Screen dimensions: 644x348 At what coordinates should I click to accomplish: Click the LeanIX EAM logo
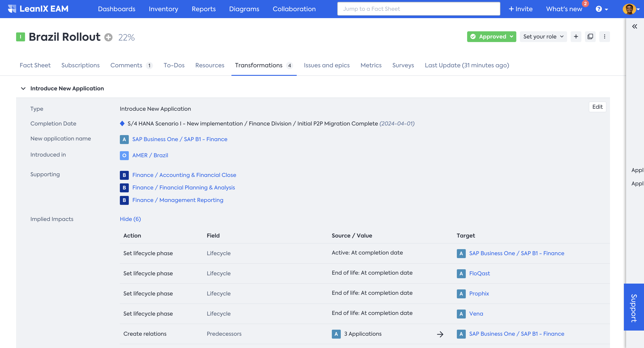[38, 9]
